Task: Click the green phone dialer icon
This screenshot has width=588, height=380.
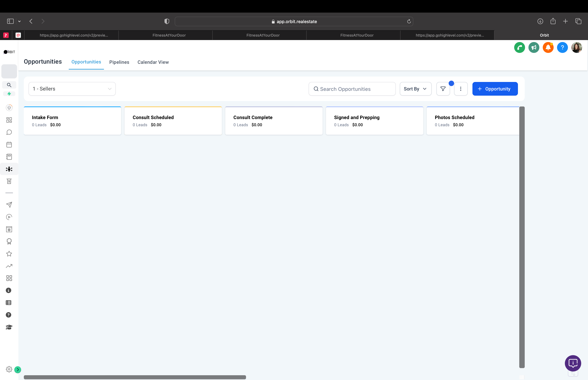Action: pos(519,47)
